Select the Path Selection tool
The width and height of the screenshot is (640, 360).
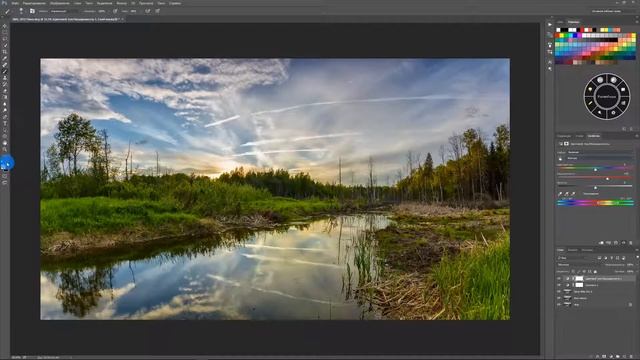click(x=4, y=130)
